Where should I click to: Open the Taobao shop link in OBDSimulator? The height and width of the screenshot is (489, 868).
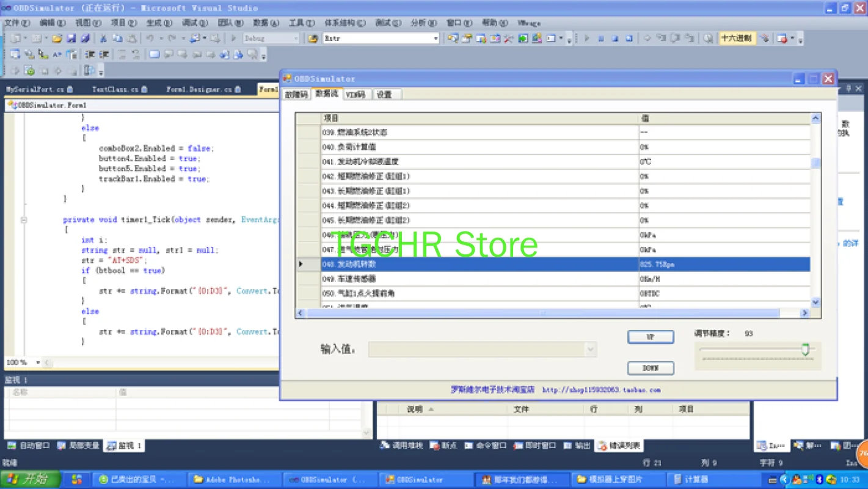(x=601, y=389)
